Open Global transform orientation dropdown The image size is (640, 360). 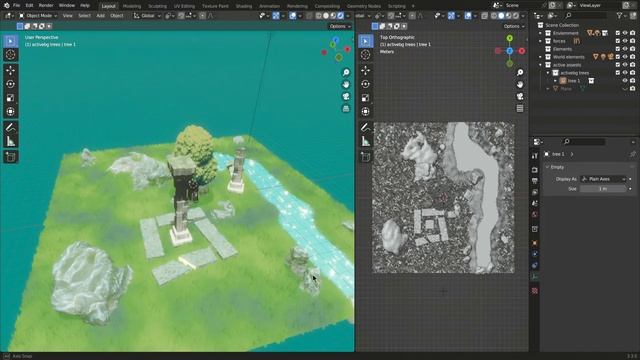click(147, 16)
